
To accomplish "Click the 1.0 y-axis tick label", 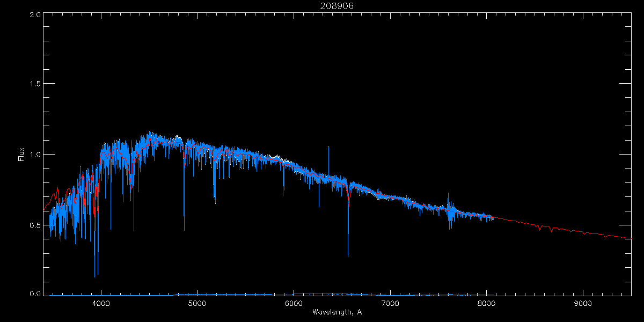I will (35, 155).
